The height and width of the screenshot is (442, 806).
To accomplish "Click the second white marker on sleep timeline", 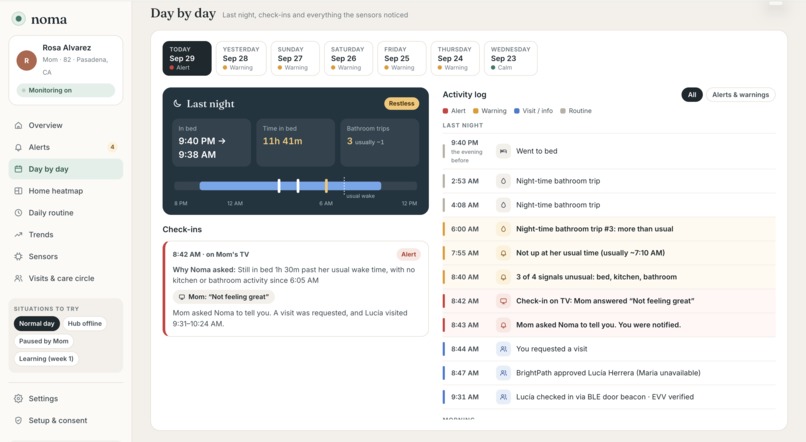I will point(298,186).
